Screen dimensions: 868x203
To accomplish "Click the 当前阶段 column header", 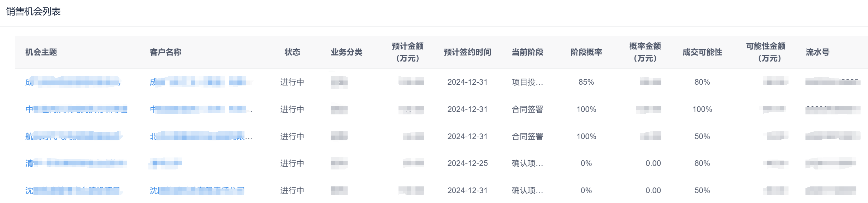I will click(x=528, y=52).
